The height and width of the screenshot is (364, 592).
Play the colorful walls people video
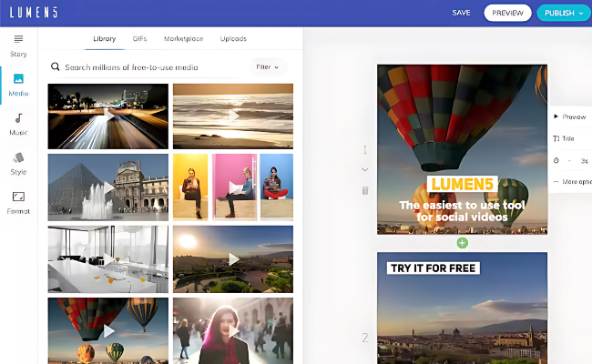(x=235, y=187)
